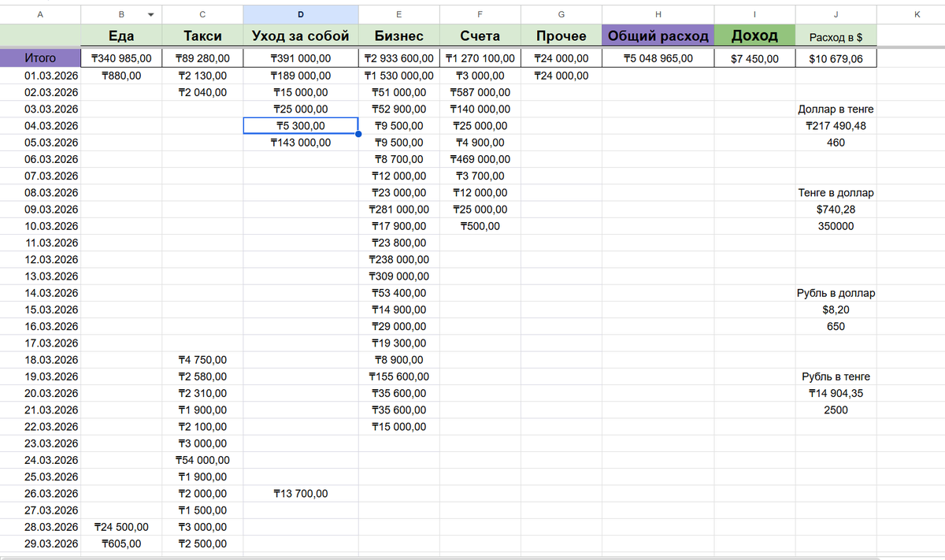Click the 'Уход за собой' header cell

coord(301,35)
